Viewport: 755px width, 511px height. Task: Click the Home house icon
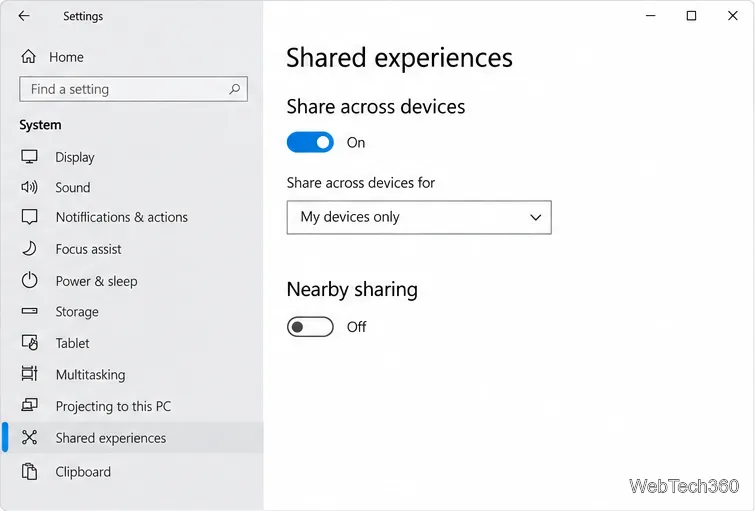click(x=28, y=57)
